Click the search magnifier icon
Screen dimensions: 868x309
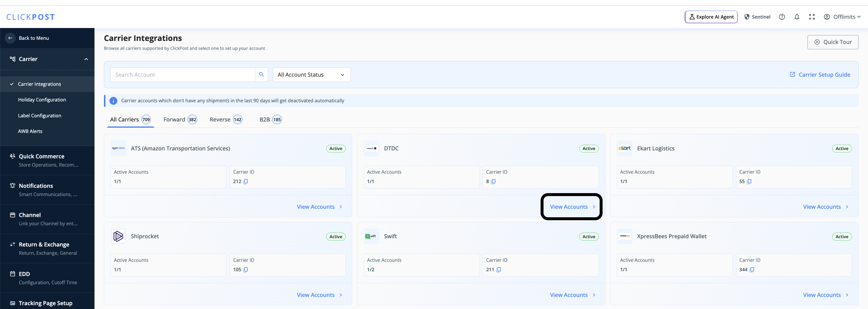point(261,74)
